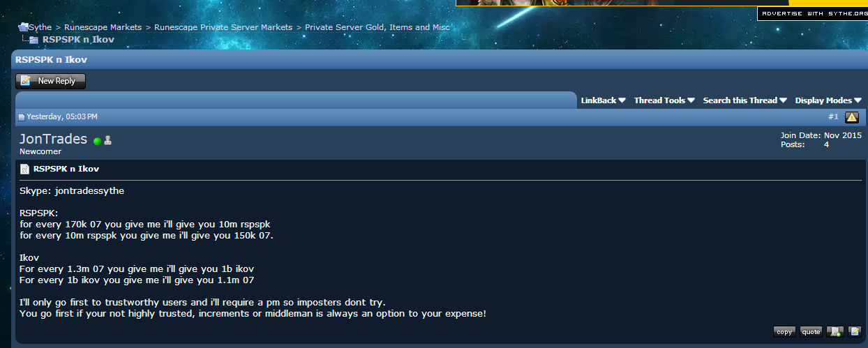The image size is (868, 348).
Task: Click the quick reply pencil icon
Action: coord(855,331)
